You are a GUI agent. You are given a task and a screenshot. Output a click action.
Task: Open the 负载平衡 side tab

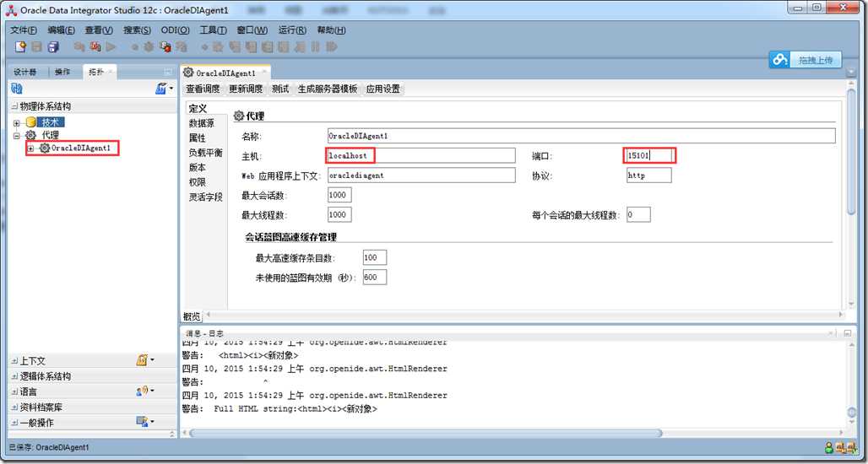point(206,153)
